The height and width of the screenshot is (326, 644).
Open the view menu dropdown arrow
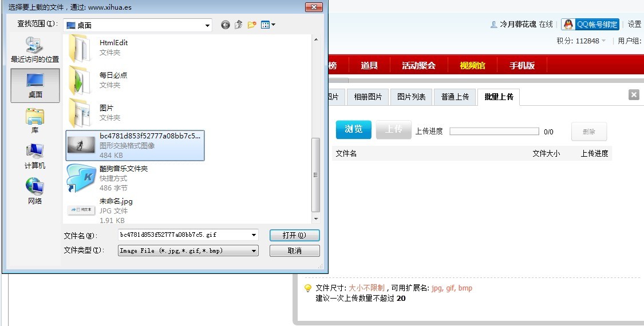(274, 25)
